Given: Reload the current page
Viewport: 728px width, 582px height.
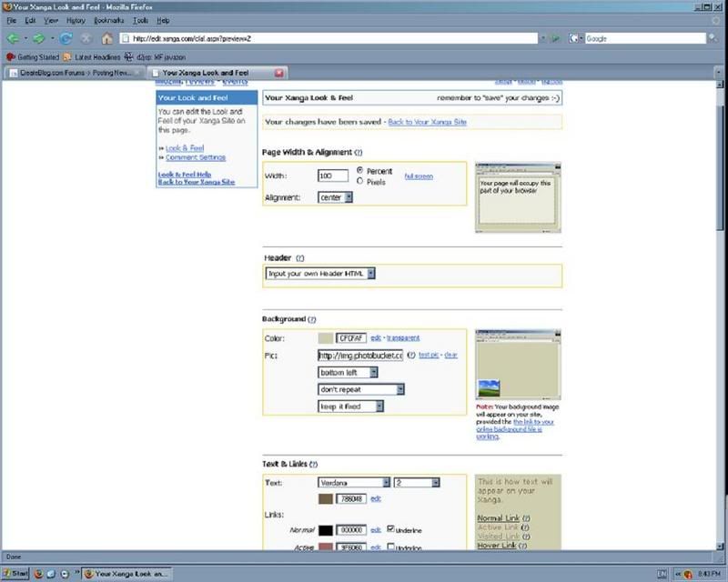Looking at the screenshot, I should point(66,38).
